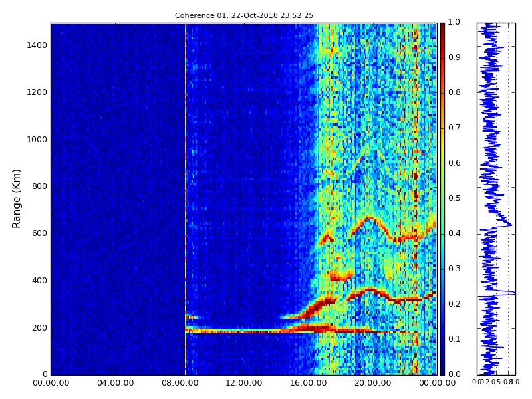
Task: Click the plot title 'Coherence 01: 22-Oct-2018 23:52:25'
Action: (244, 15)
